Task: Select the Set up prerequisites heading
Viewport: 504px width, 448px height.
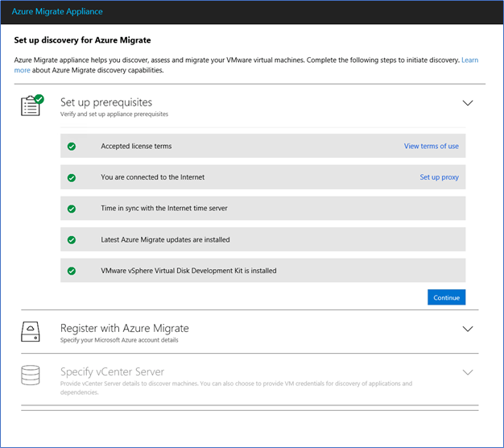Action: (106, 102)
